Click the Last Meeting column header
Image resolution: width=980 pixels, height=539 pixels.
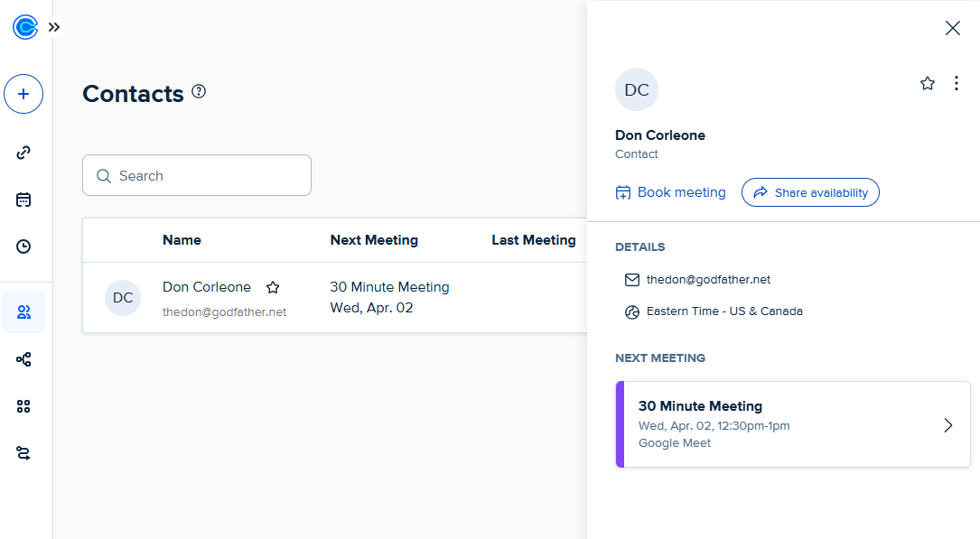pos(534,240)
